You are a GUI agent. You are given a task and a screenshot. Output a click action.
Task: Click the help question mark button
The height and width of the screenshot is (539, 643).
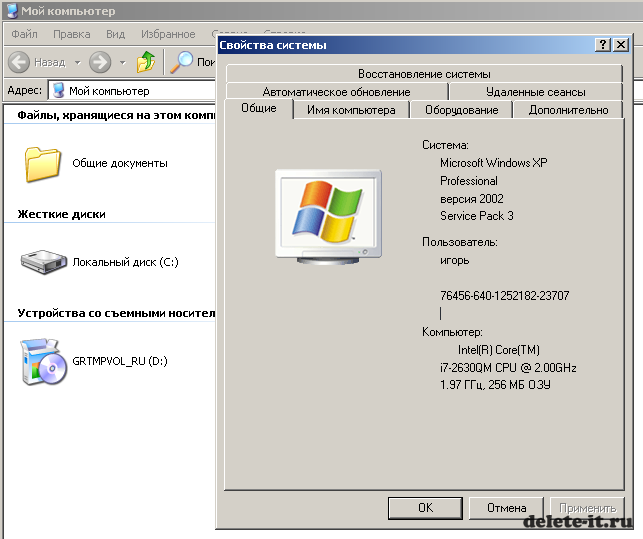coord(603,44)
